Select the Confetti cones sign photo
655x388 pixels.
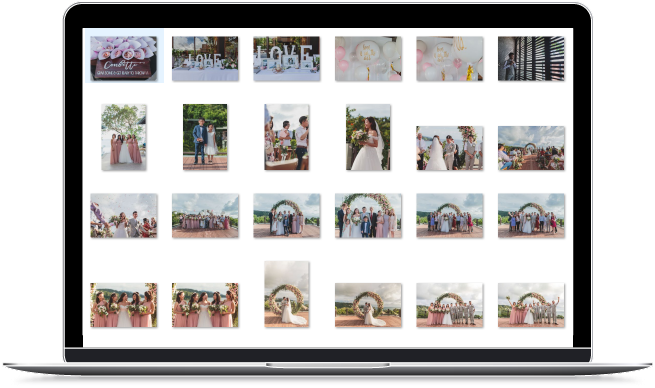124,58
